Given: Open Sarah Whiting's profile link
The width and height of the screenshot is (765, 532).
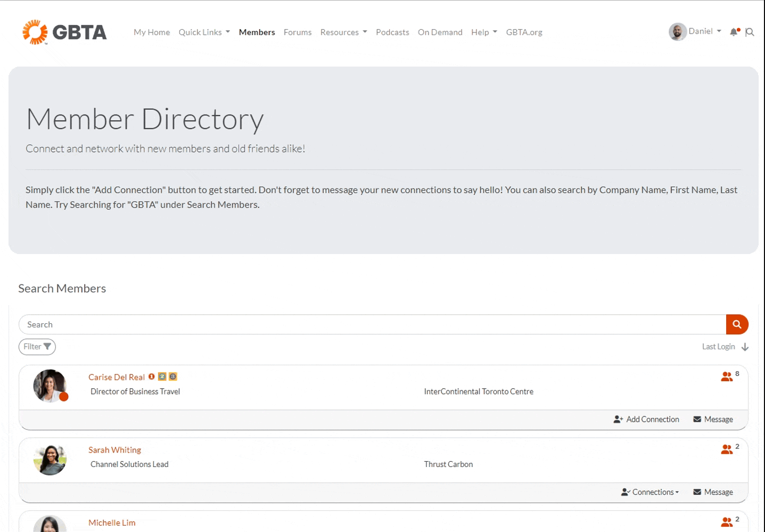Looking at the screenshot, I should click(x=114, y=449).
